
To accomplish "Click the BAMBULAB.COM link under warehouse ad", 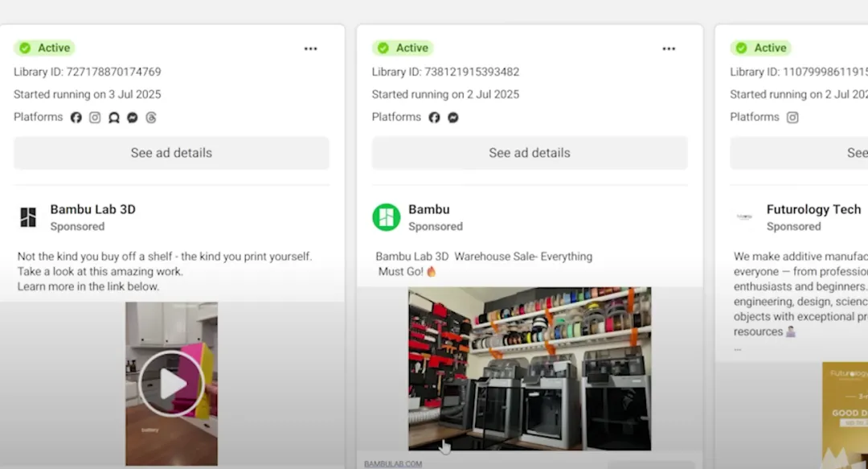I will pos(393,464).
